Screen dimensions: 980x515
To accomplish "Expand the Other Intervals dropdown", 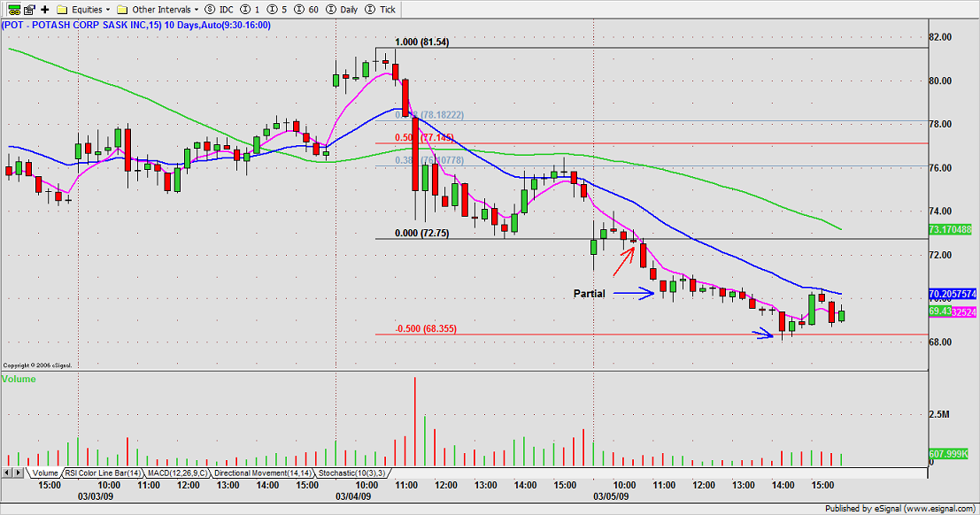I will [x=158, y=10].
